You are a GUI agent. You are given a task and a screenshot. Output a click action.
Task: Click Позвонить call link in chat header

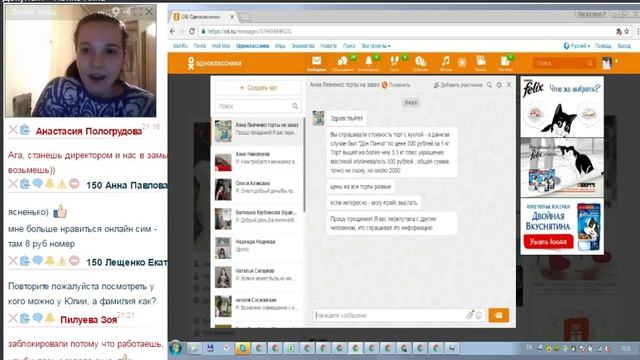point(396,85)
